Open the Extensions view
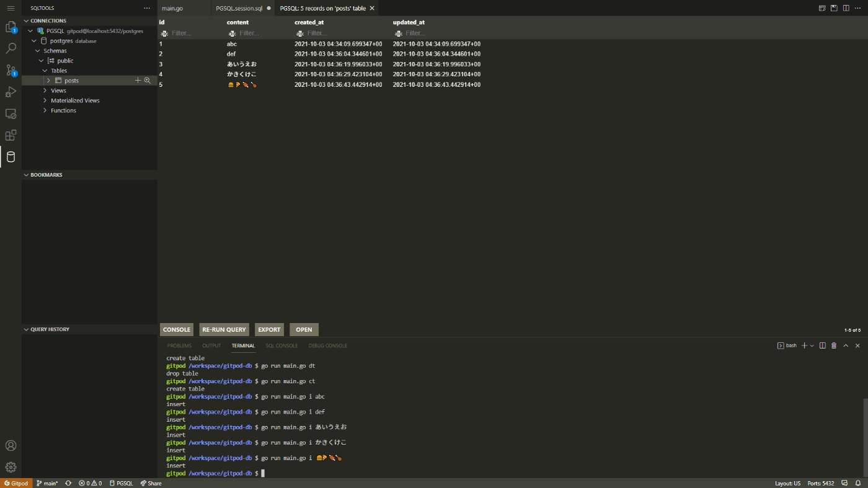The image size is (868, 488). tap(11, 135)
